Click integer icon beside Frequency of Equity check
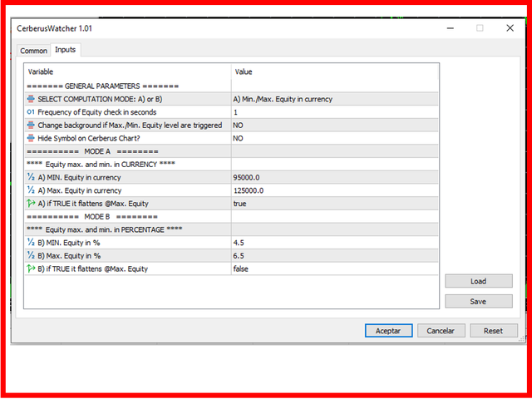Viewport: 532px width, 399px height. point(31,112)
